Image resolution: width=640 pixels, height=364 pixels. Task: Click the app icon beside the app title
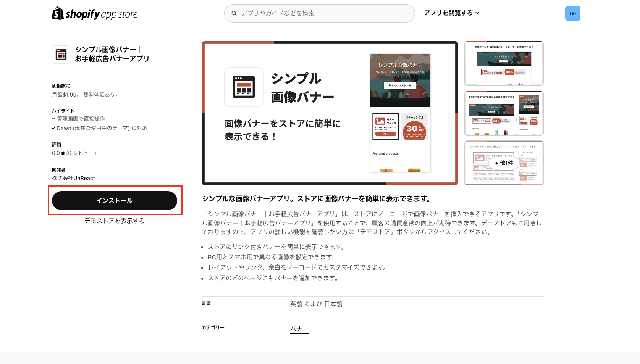[x=61, y=54]
